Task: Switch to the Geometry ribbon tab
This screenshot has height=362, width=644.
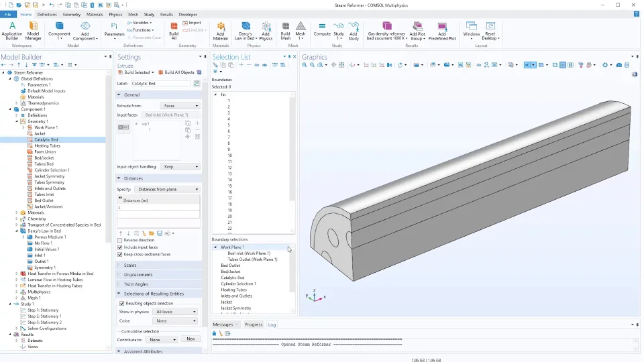Action: pos(72,14)
